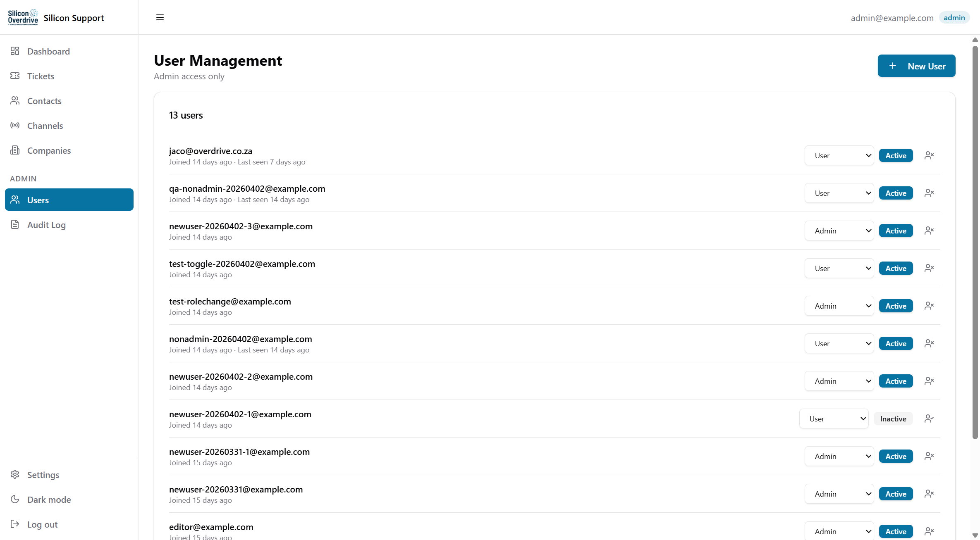Image resolution: width=980 pixels, height=540 pixels.
Task: Click deactivate icon for test-rolechange@example.com
Action: coord(929,306)
